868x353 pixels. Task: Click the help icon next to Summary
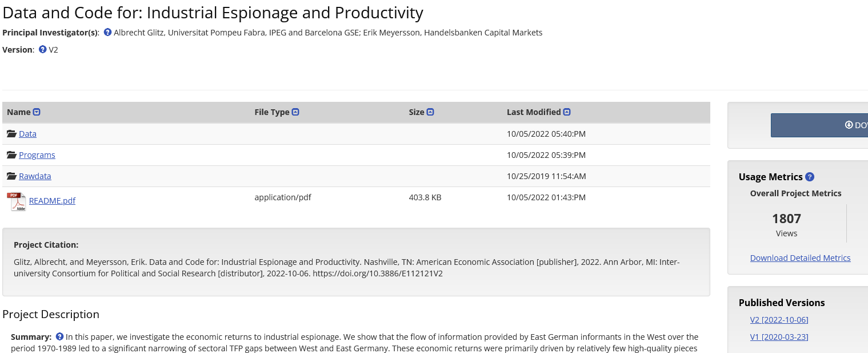(x=60, y=336)
